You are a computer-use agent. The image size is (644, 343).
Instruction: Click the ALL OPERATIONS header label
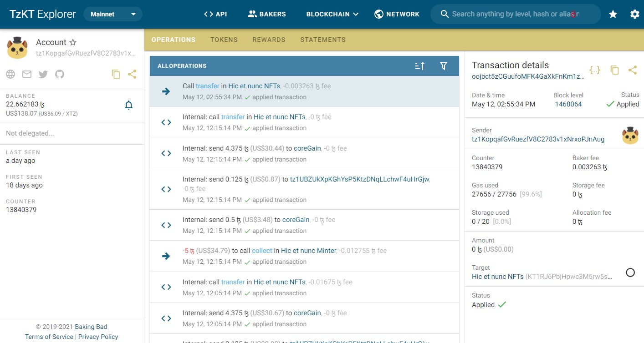(x=182, y=66)
